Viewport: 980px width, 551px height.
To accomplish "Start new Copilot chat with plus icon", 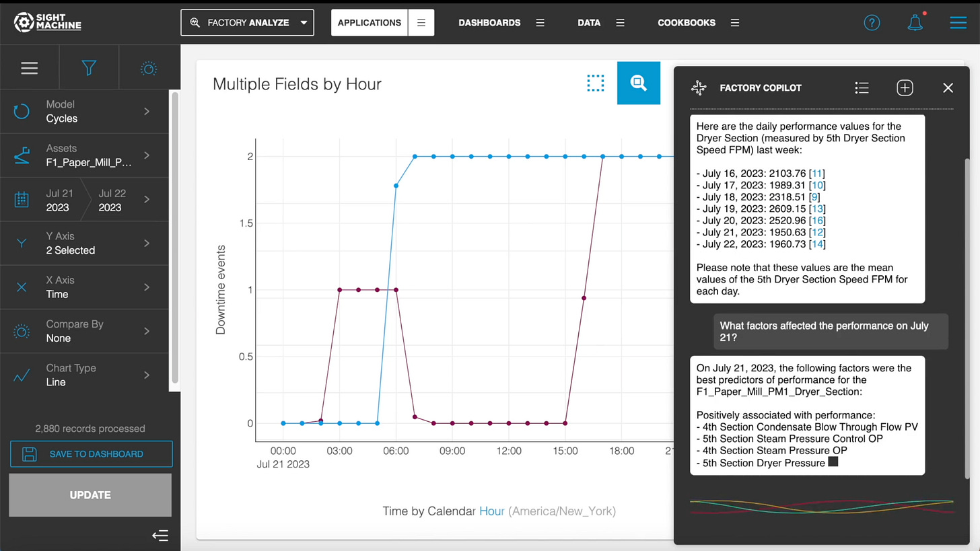I will 905,88.
